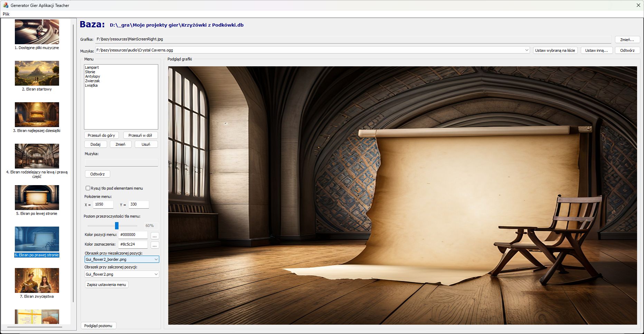Expand the Muzyka file path dropdown

tap(527, 50)
